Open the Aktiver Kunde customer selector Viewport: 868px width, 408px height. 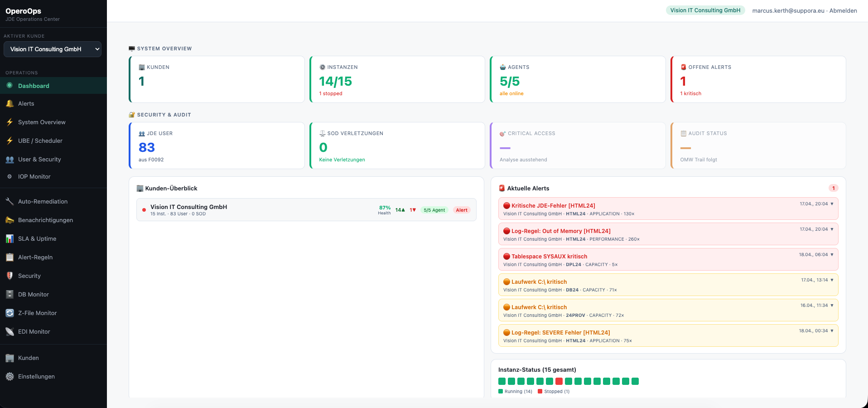pos(52,49)
